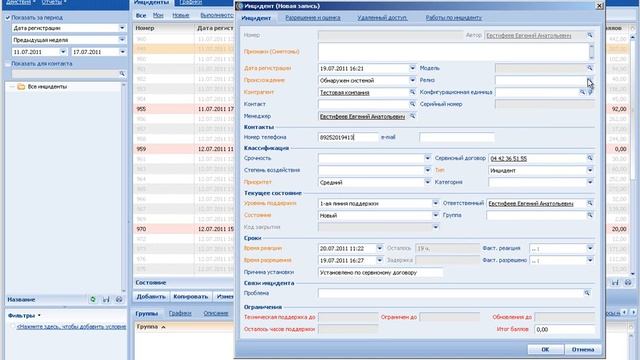
Task: Switch to График tab beside Группы
Action: pyautogui.click(x=180, y=313)
